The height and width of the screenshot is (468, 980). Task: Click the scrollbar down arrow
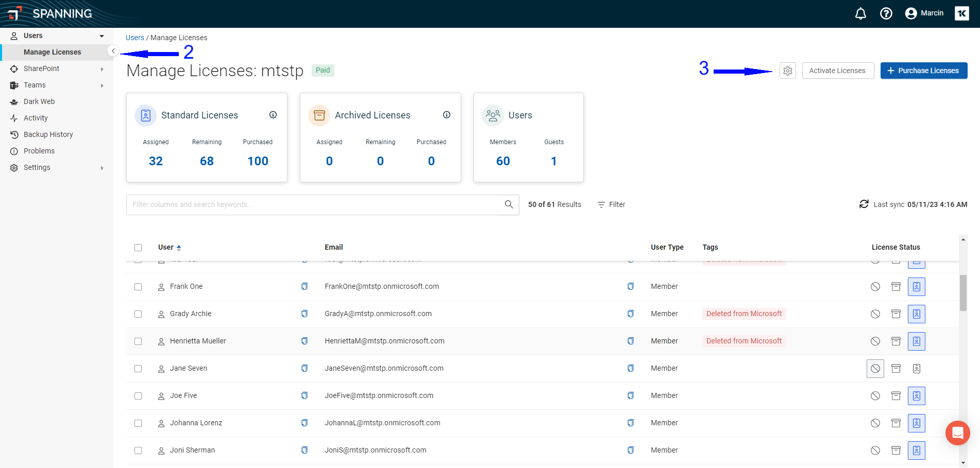(x=963, y=463)
